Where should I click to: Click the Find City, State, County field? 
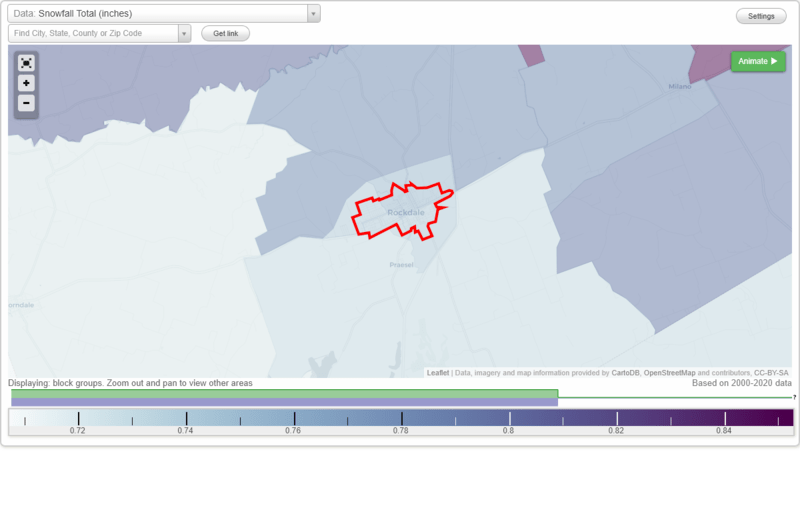point(93,34)
